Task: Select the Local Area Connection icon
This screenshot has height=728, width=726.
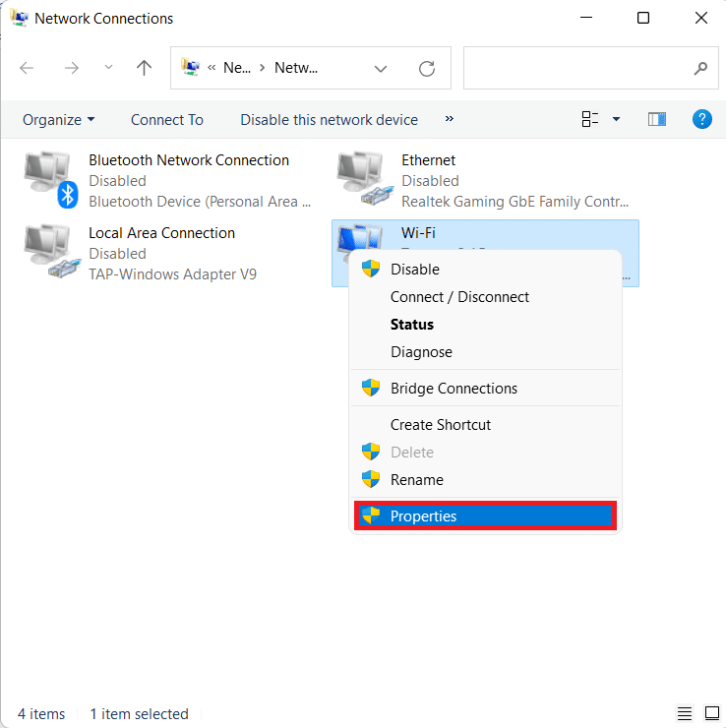Action: click(x=51, y=253)
